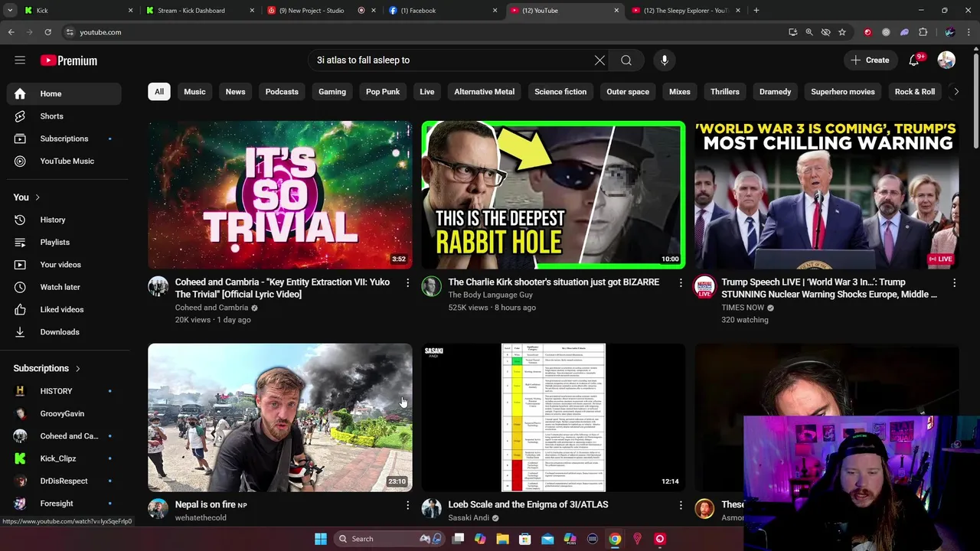Click the search magnifier button
The image size is (980, 551).
[626, 60]
